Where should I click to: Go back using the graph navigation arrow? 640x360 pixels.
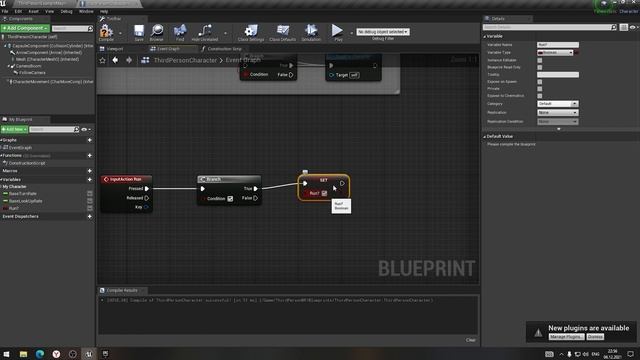(116, 60)
